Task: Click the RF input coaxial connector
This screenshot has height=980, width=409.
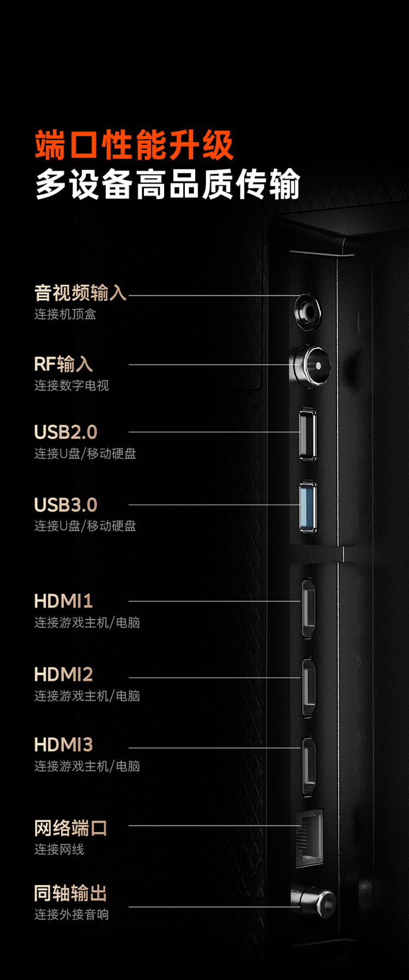Action: [310, 365]
